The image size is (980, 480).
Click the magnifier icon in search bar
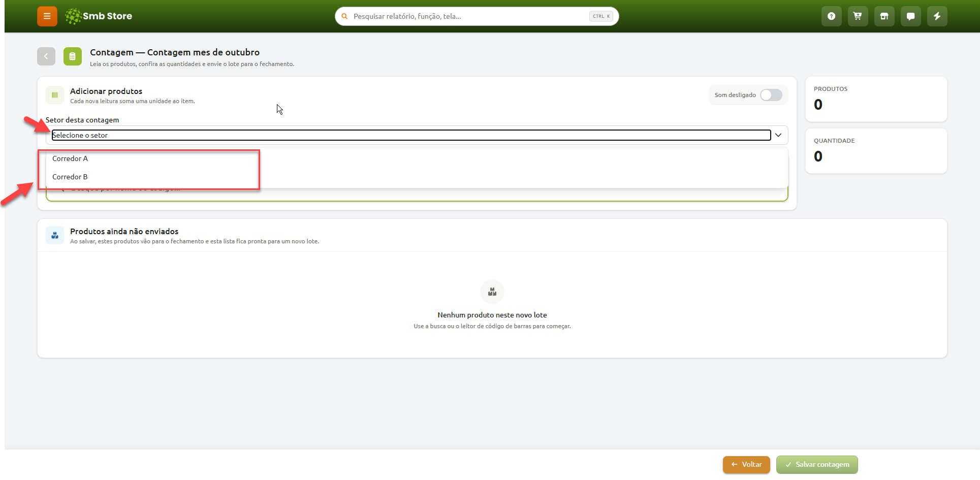344,16
